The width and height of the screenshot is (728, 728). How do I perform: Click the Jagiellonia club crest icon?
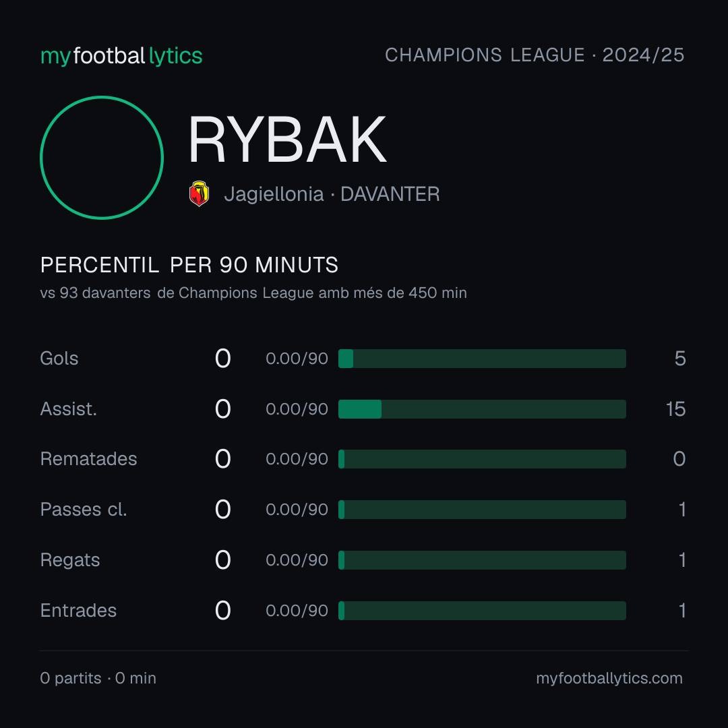click(199, 193)
